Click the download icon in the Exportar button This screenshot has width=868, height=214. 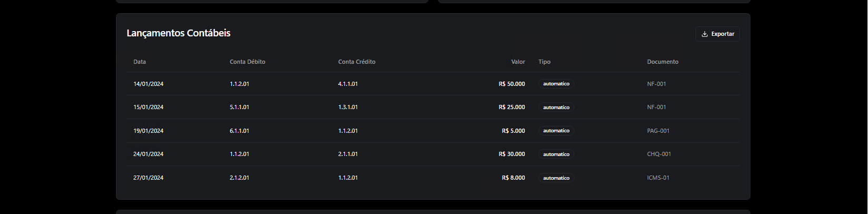coord(705,34)
